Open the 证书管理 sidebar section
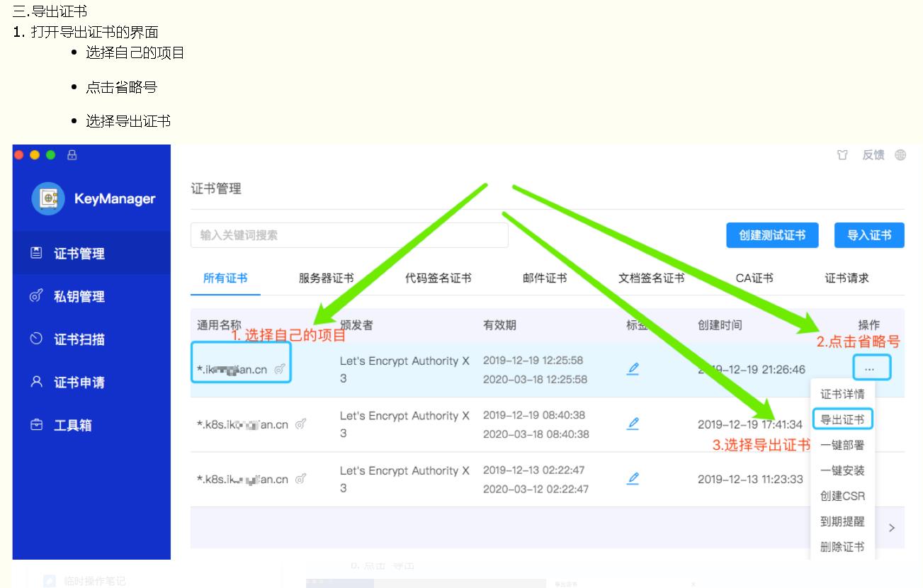Viewport: 923px width, 588px height. click(91, 253)
